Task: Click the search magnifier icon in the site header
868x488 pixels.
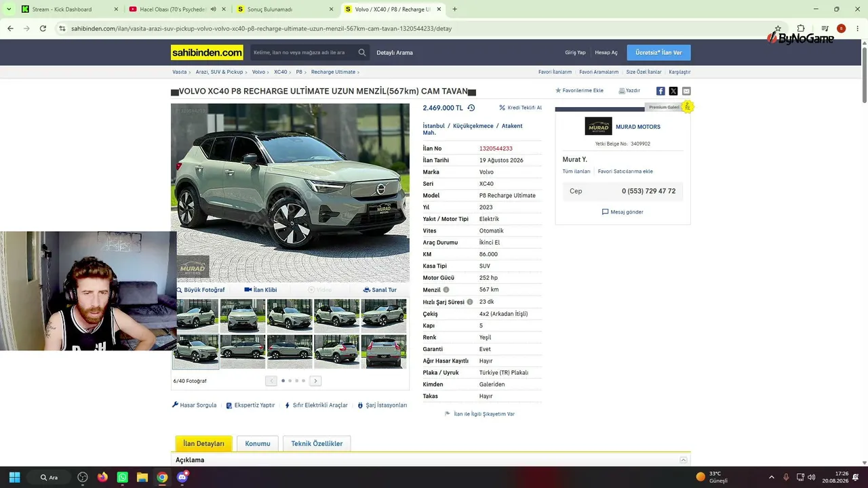Action: pyautogui.click(x=362, y=52)
